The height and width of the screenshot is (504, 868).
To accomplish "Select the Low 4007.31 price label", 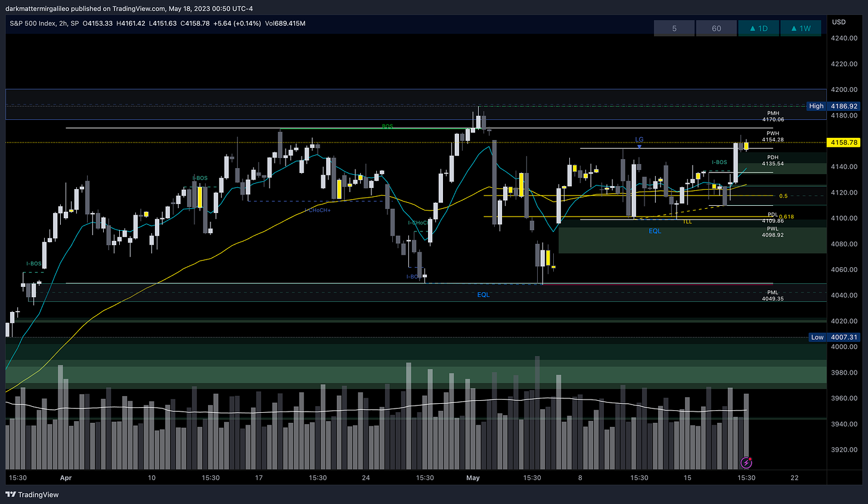I will [833, 337].
